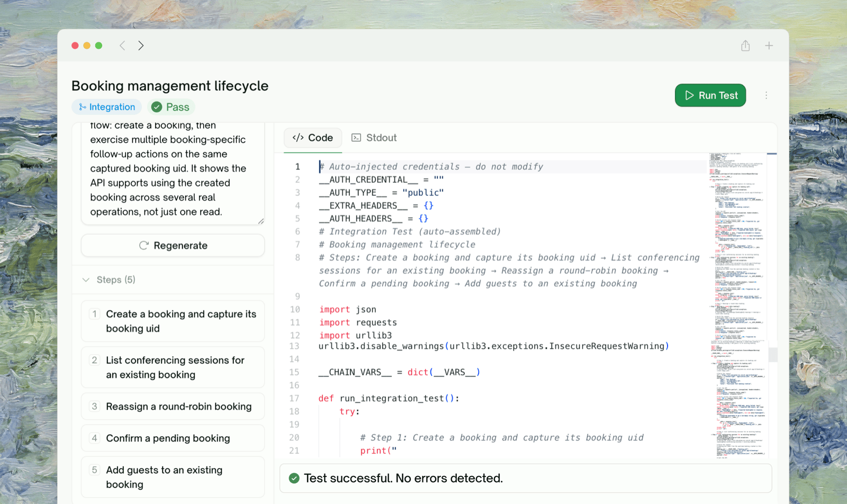Click the Pass status badge
Screen dimensions: 847x504
coord(170,107)
